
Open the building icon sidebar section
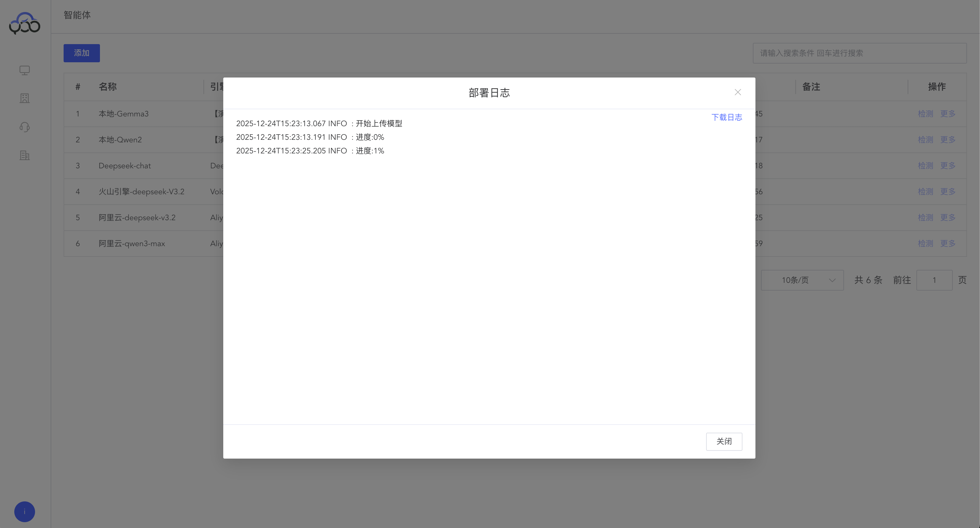click(x=24, y=99)
